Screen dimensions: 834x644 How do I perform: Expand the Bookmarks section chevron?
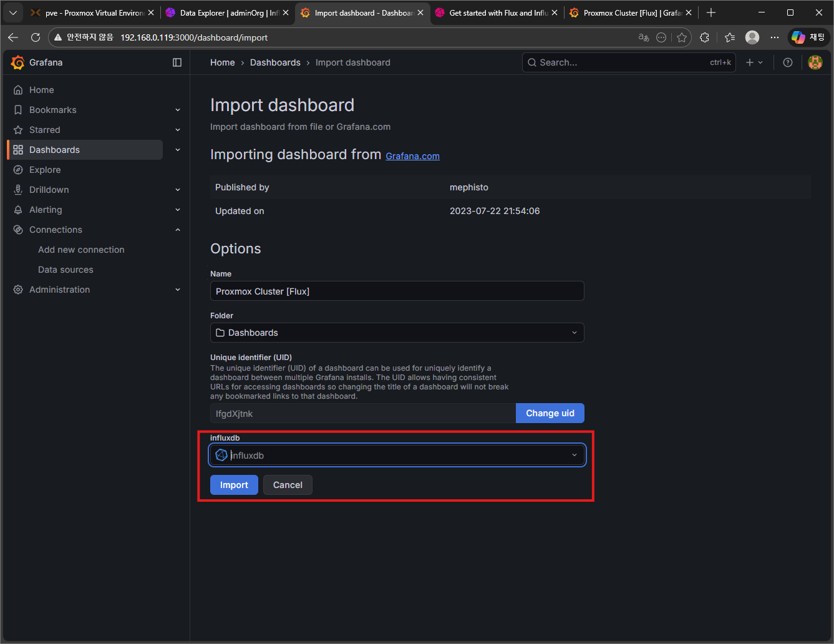178,110
